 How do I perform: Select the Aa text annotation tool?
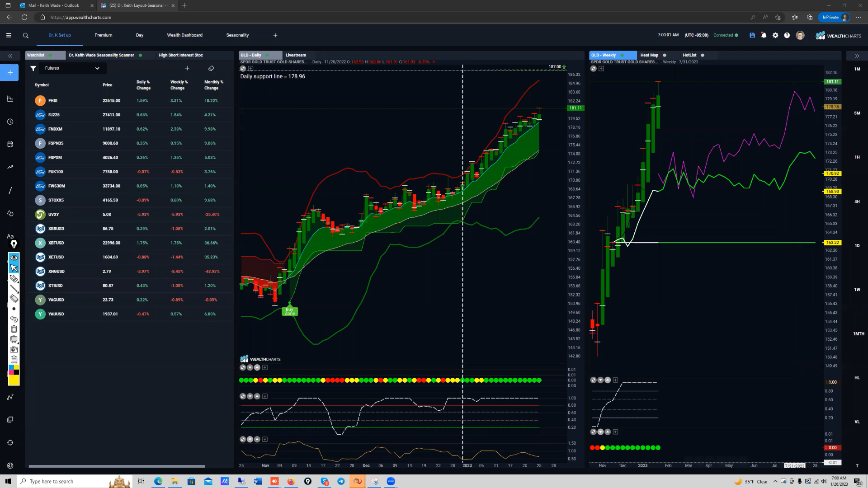click(x=10, y=236)
